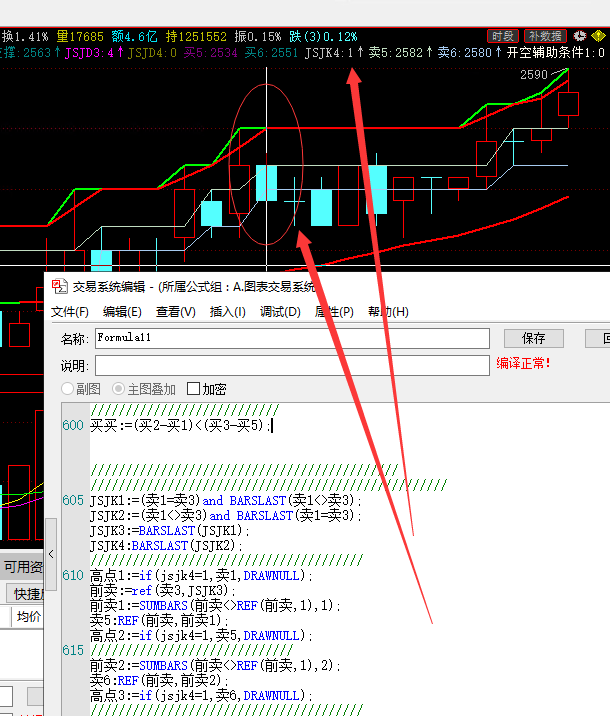The image size is (610, 716).
Task: Collapse side panel with left chevron
Action: pyautogui.click(x=51, y=554)
